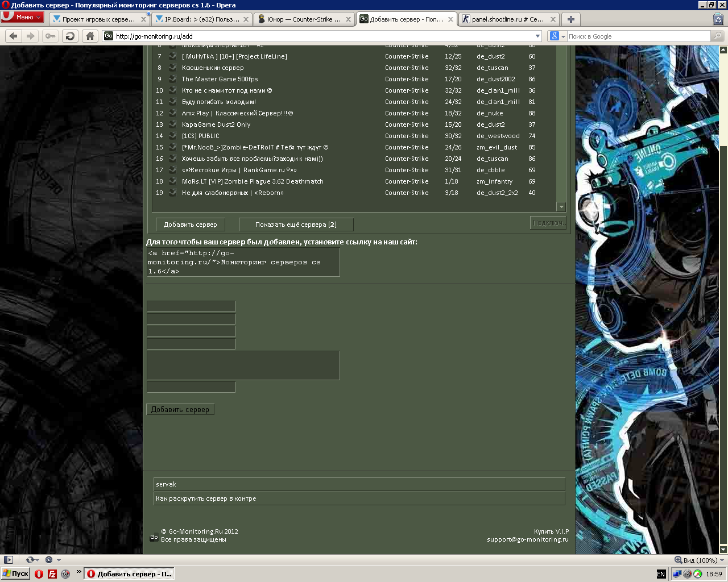Open the password wand key icon
Image resolution: width=728 pixels, height=582 pixels.
click(51, 36)
